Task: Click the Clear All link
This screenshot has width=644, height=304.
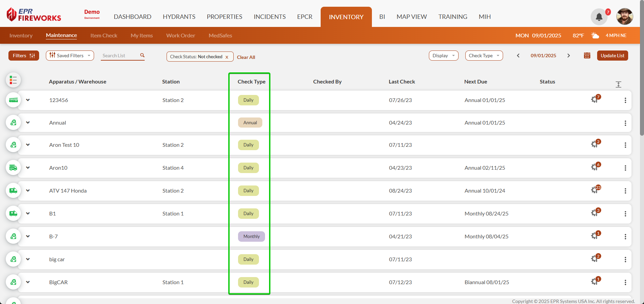Action: tap(246, 57)
